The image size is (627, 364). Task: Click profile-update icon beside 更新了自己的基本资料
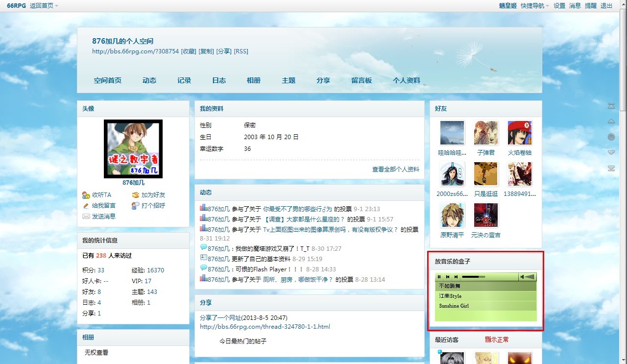(x=203, y=258)
